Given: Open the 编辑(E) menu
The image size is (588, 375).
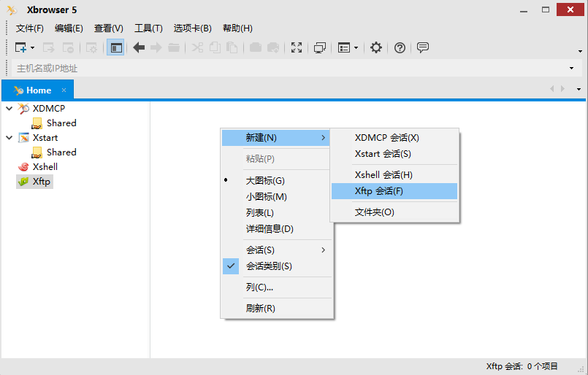Looking at the screenshot, I should (69, 28).
